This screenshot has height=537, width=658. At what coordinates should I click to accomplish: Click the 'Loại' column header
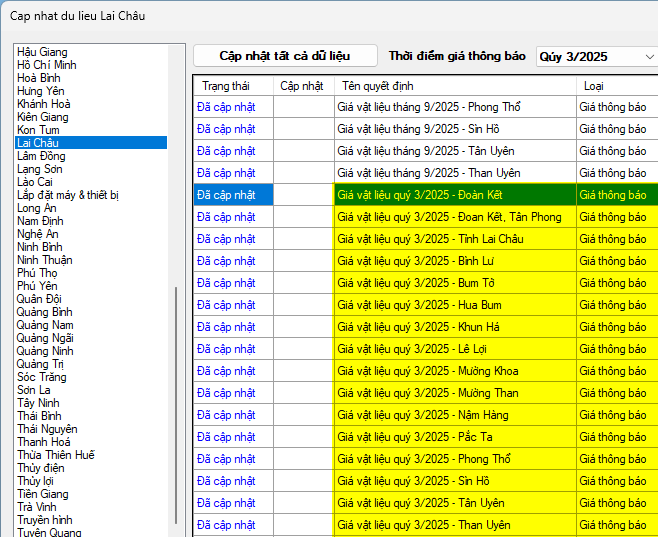click(x=593, y=85)
